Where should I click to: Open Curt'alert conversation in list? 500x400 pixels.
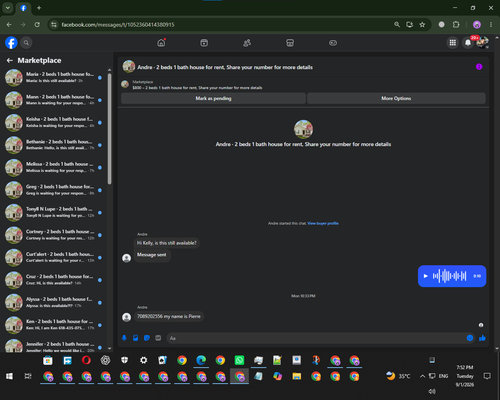pos(54,257)
